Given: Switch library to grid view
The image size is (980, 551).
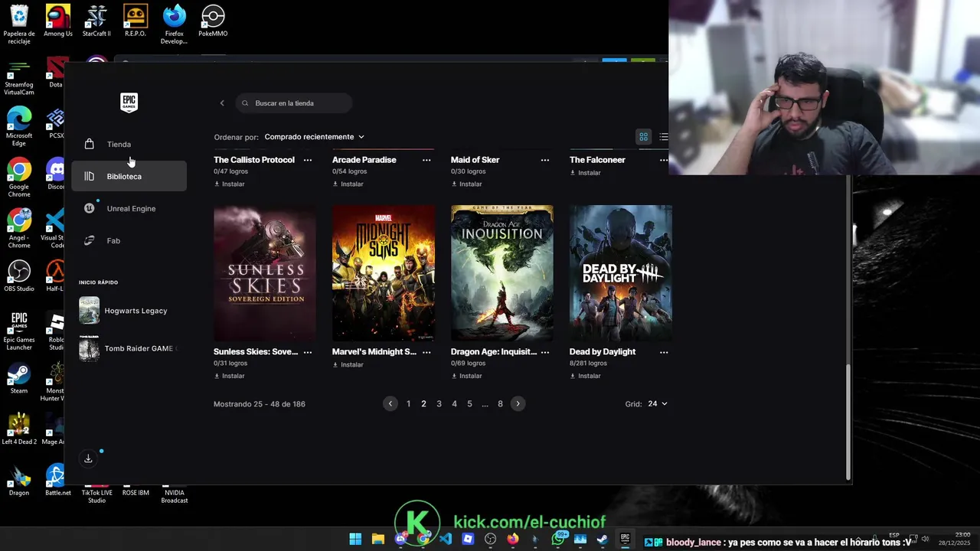Looking at the screenshot, I should (x=643, y=137).
